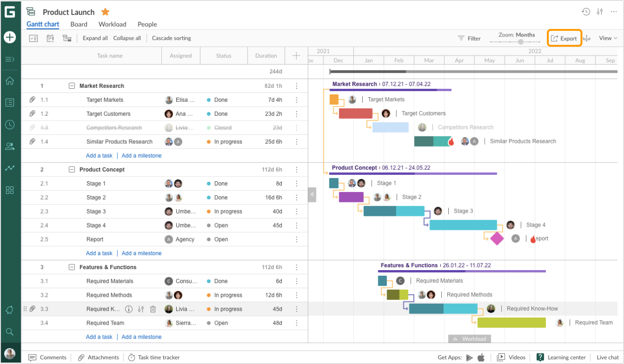Click the Export button
Viewport: 624px width, 364px height.
(x=564, y=38)
